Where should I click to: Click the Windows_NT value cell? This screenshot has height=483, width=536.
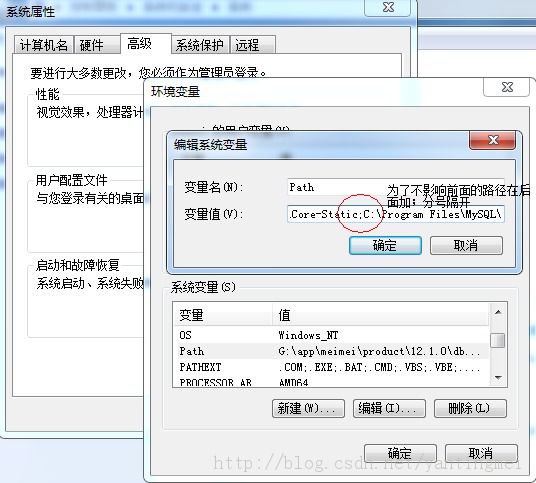[x=308, y=335]
